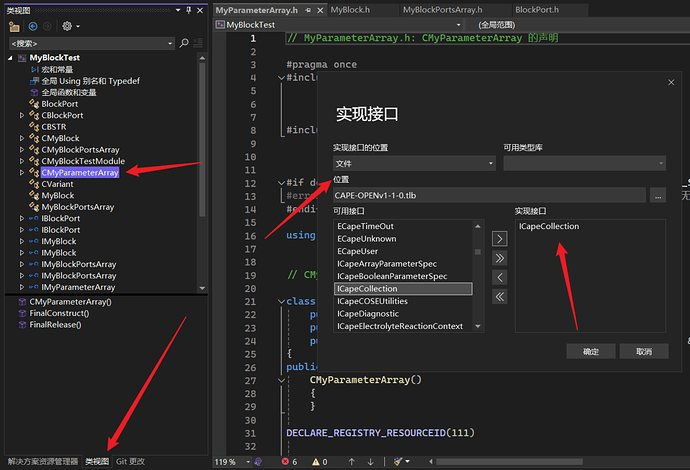Expand the CMyBlockPortsArray class node
Viewport: 690px width, 470px height.
[x=22, y=150]
